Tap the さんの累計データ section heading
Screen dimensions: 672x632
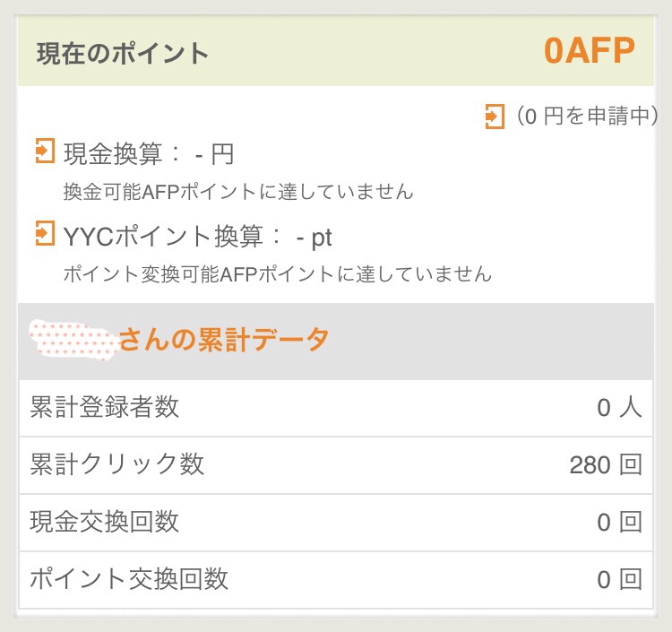(x=224, y=340)
